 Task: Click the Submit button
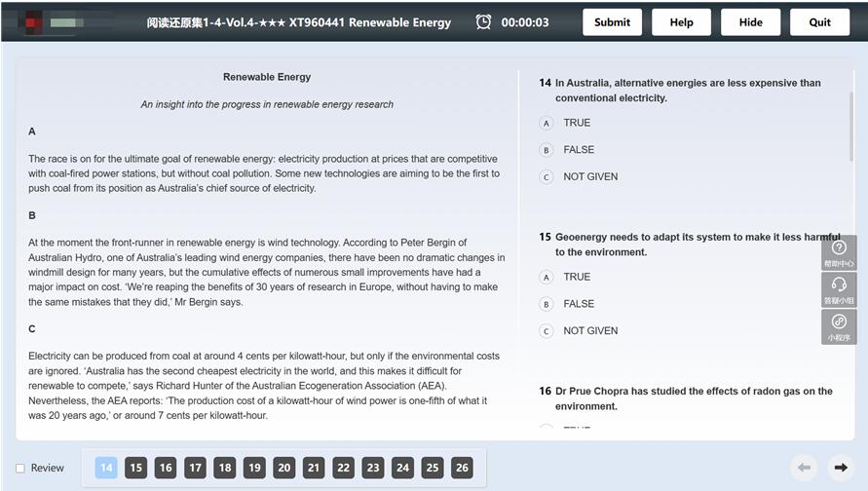(612, 22)
